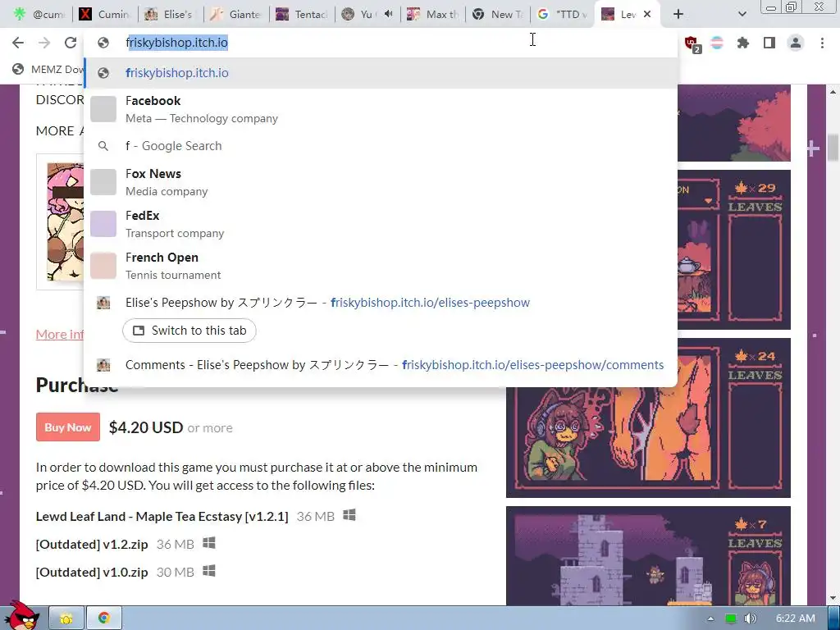Open the 7 leaves castle screenshot
The width and height of the screenshot is (840, 630).
[648, 556]
